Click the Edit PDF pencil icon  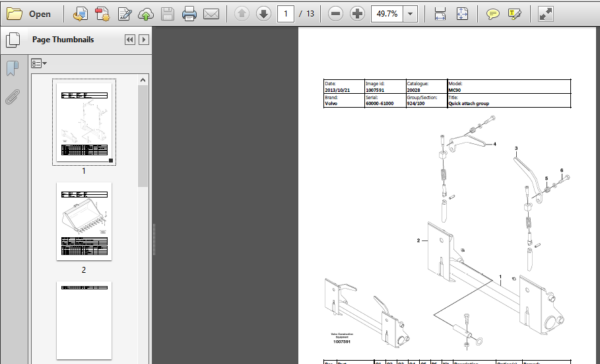pos(124,14)
